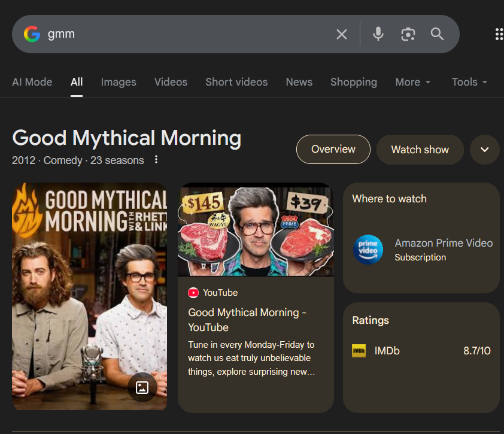Click the Watch show chip
Screen dimensions: 504x434
pos(420,150)
